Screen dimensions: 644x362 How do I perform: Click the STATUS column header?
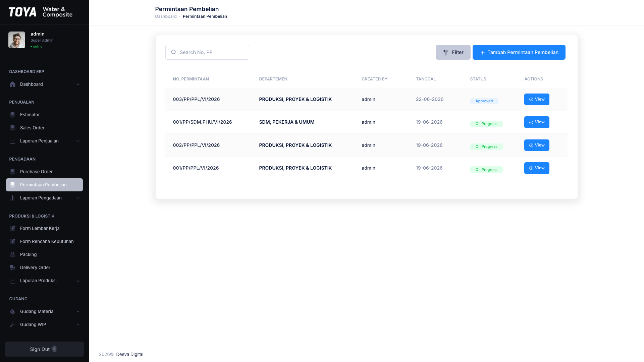click(x=478, y=79)
